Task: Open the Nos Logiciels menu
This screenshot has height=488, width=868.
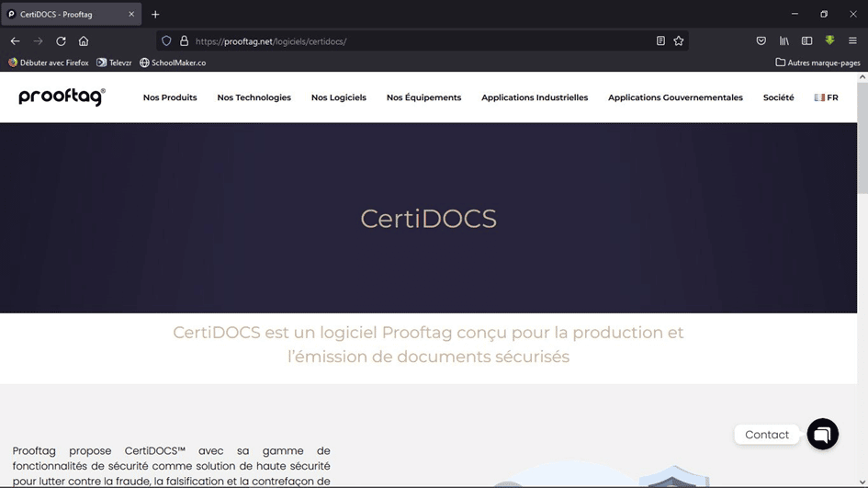Action: 339,97
